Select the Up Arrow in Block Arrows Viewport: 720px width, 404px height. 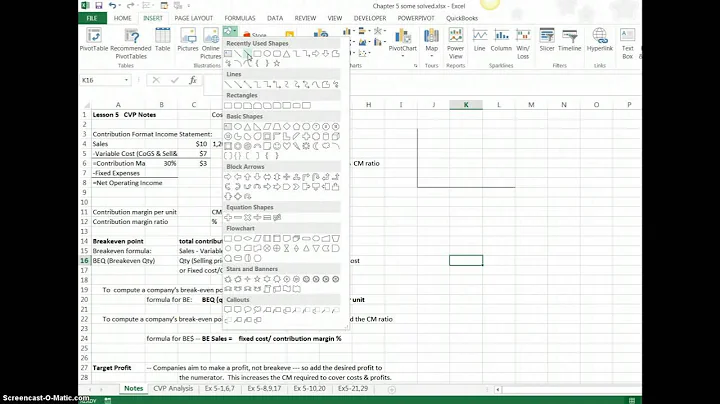click(x=248, y=177)
